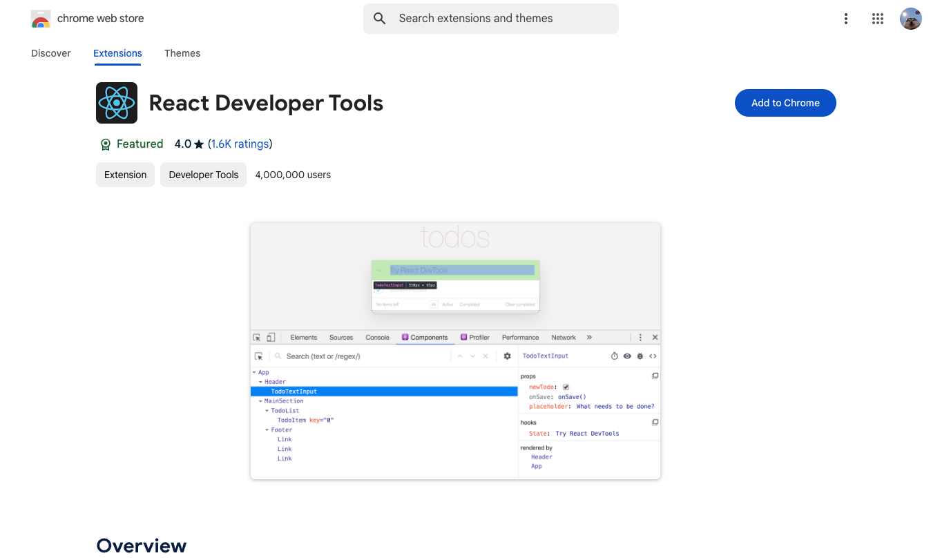Click the Overview heading

click(142, 545)
